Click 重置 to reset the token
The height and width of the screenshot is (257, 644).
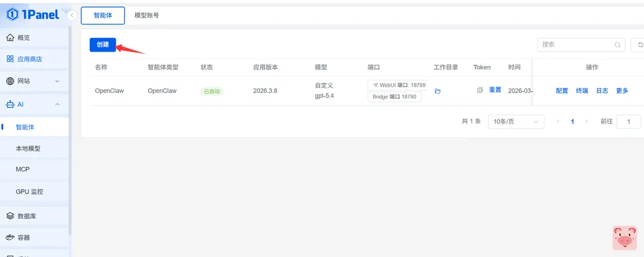[x=495, y=90]
